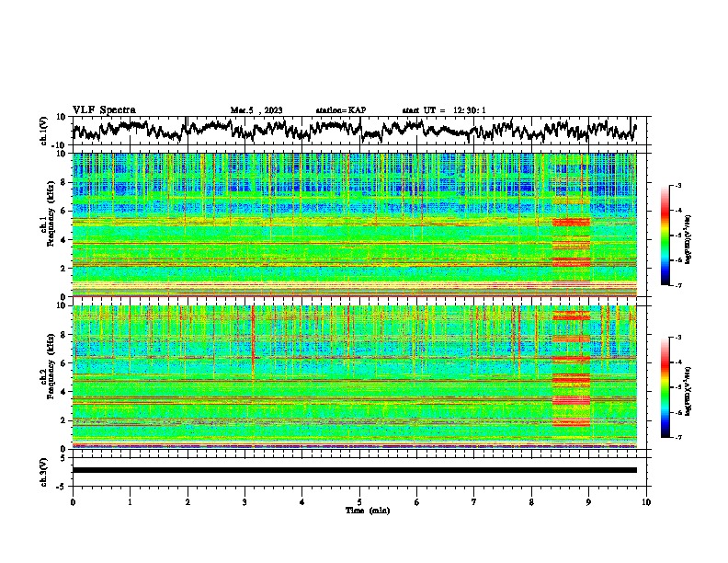Click the "-7" label on ch.2 color scale
The width and height of the screenshot is (728, 563).
coord(678,438)
